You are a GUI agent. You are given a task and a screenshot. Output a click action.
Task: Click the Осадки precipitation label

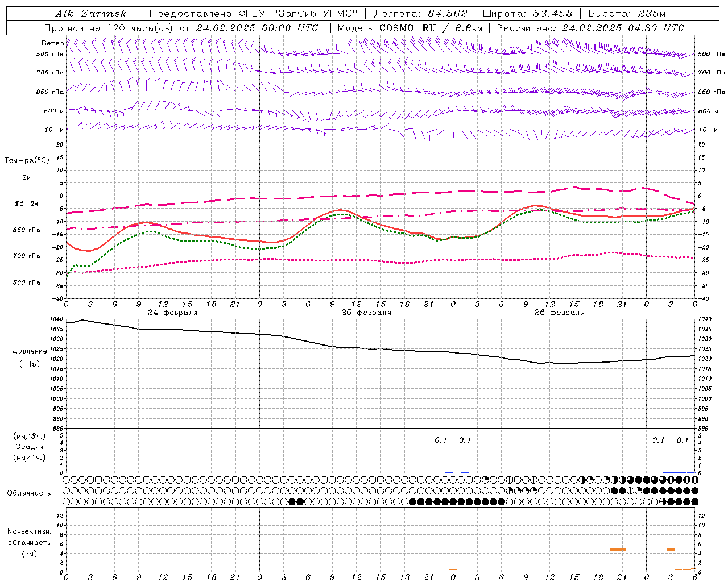pos(30,447)
